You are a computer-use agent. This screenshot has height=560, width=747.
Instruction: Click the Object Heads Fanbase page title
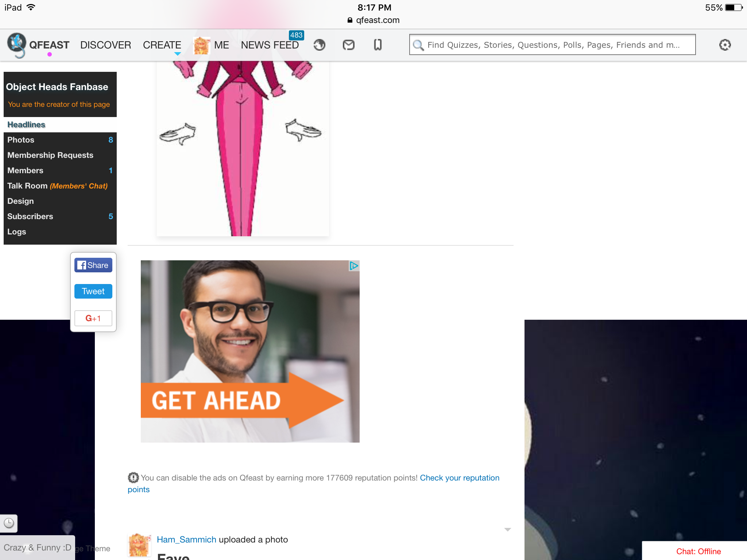pyautogui.click(x=57, y=87)
